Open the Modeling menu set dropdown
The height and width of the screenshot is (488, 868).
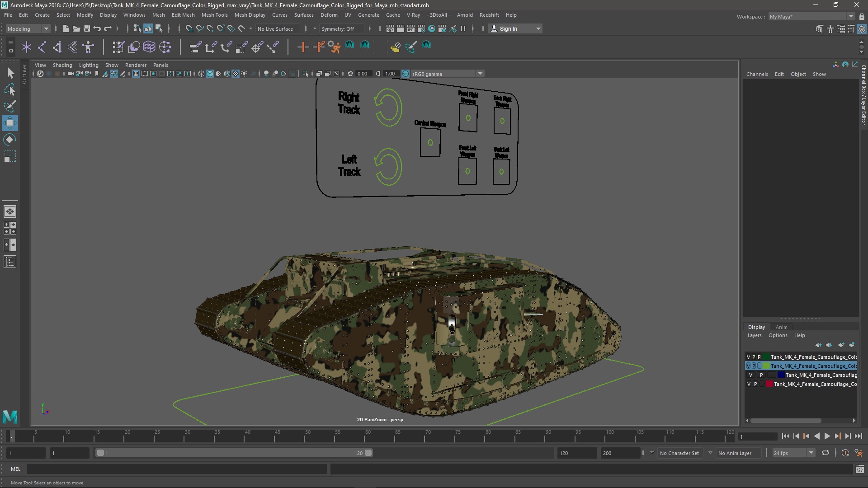28,28
